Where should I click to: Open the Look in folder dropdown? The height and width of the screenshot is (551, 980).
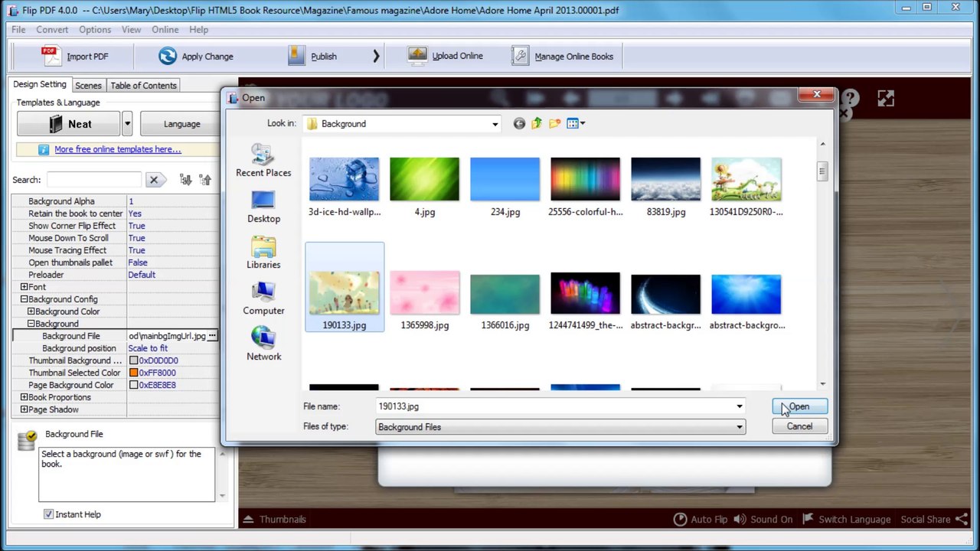click(495, 124)
